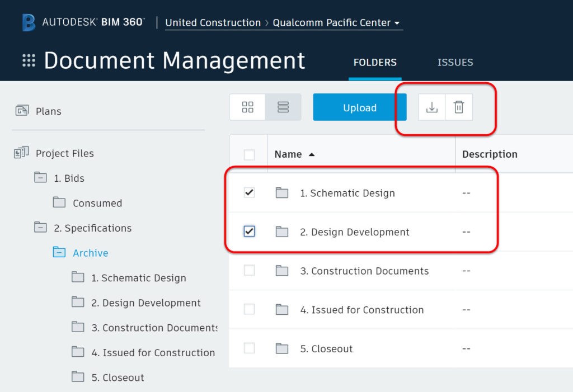
Task: Select 3. Construction Documents in the tree
Action: point(154,328)
